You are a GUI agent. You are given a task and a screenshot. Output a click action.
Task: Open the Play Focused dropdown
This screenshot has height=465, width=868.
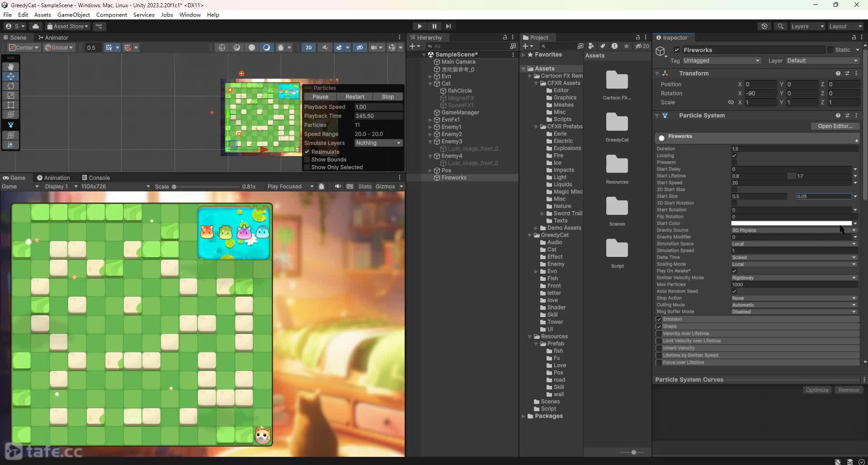pyautogui.click(x=290, y=186)
